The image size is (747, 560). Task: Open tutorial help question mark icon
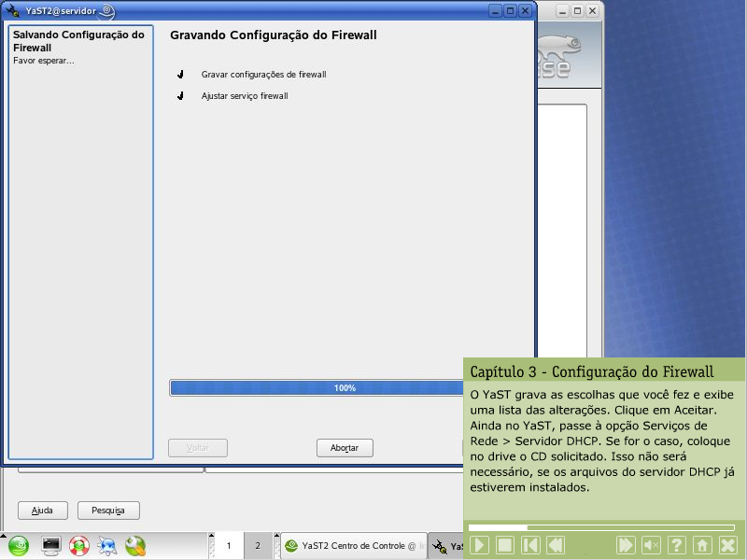pos(677,545)
